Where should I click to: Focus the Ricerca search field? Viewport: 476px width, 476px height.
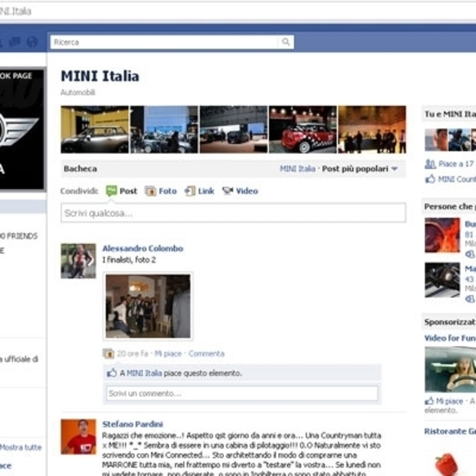(x=164, y=42)
